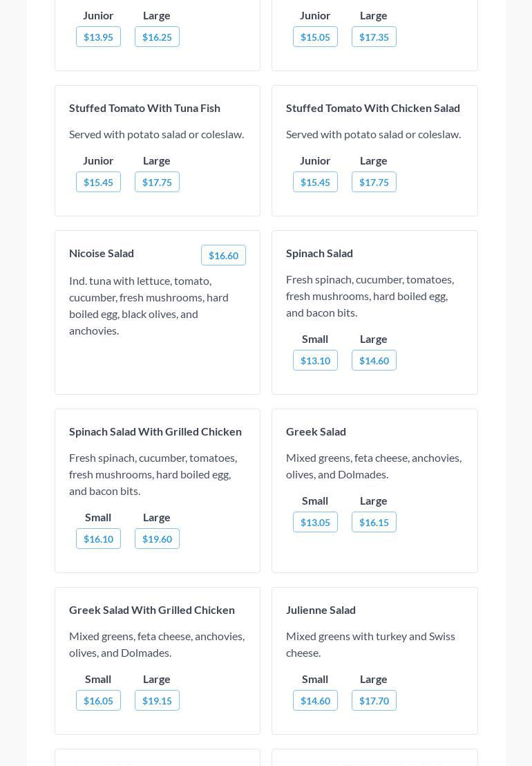Add Small Spinach Salad for $13.10
Image resolution: width=532 pixels, height=766 pixels.
click(315, 361)
